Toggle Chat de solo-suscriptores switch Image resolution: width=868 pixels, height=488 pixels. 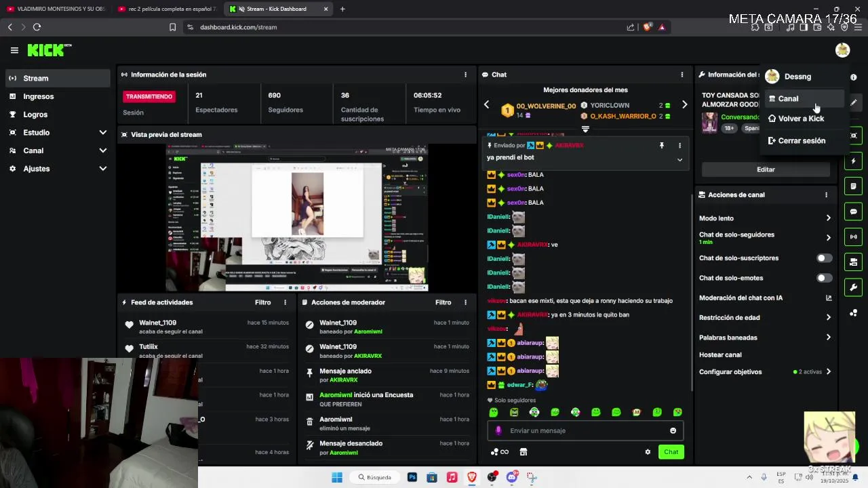[824, 258]
